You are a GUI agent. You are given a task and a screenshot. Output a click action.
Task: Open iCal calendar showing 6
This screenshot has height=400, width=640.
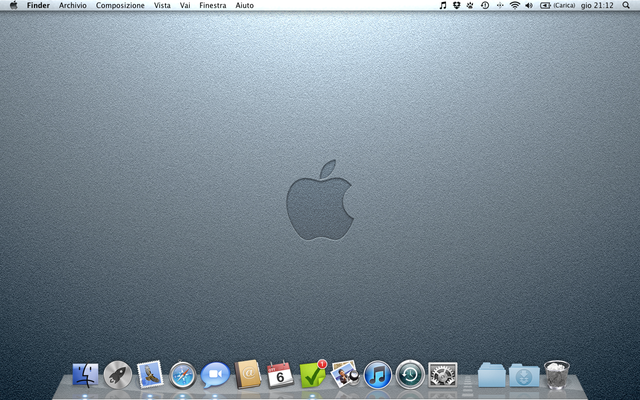280,375
